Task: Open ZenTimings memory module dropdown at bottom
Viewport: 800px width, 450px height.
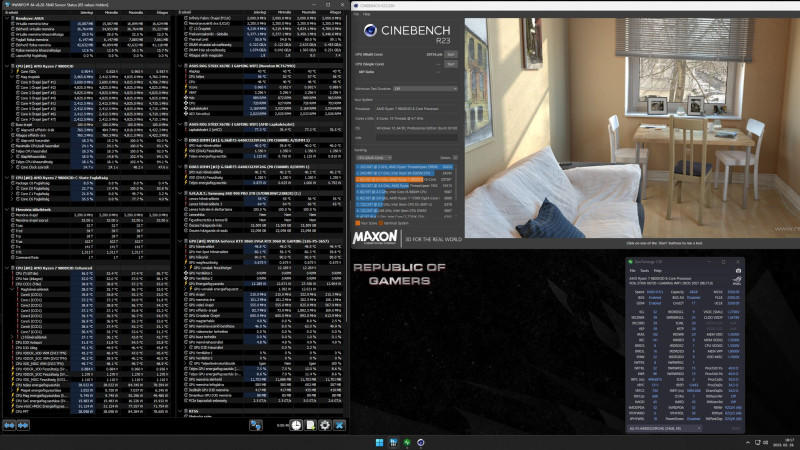Action: [664, 429]
